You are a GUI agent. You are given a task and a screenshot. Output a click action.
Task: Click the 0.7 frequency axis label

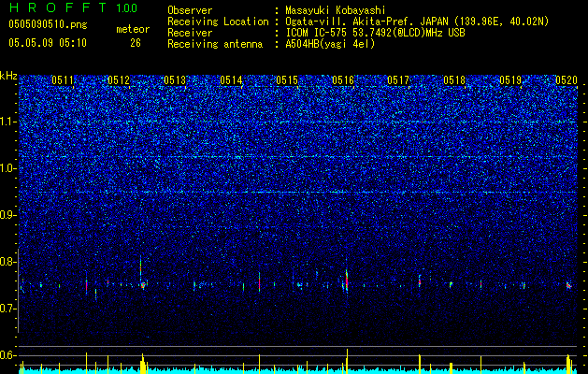(x=8, y=309)
